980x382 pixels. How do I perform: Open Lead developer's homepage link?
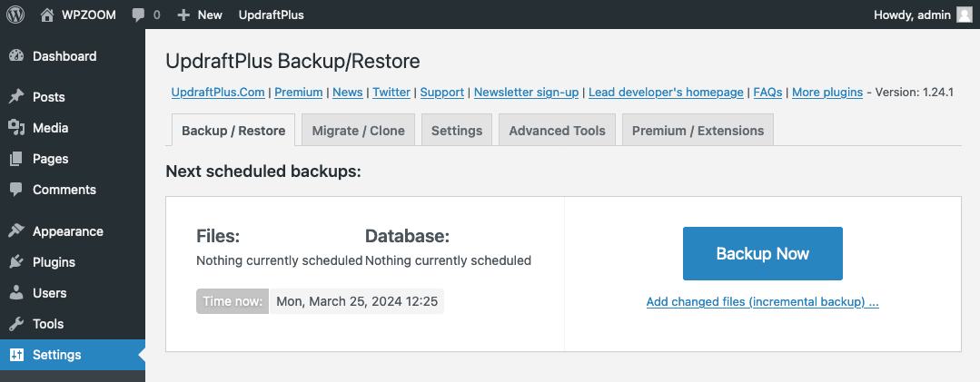(667, 93)
